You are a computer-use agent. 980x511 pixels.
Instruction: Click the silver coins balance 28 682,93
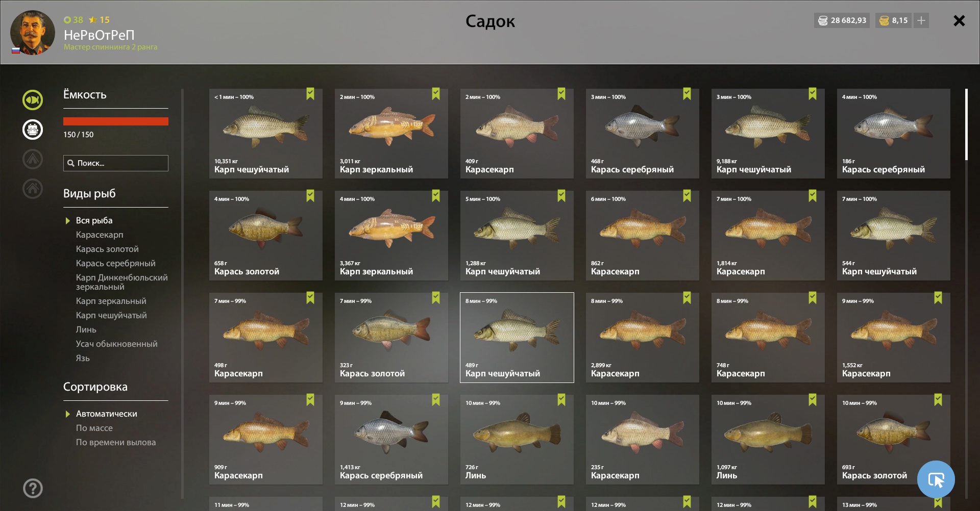point(842,20)
